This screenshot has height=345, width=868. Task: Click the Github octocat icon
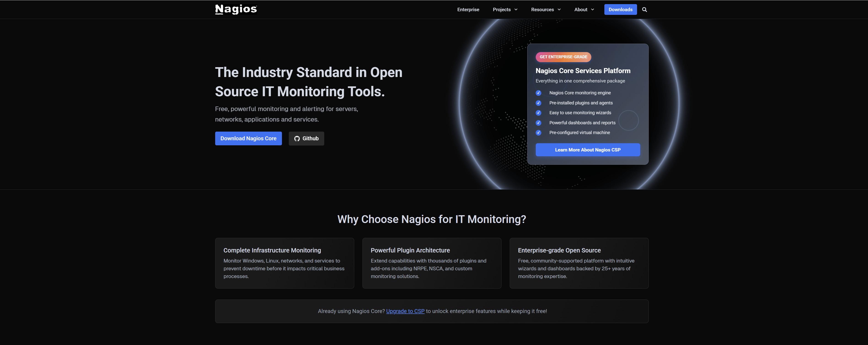coord(297,139)
